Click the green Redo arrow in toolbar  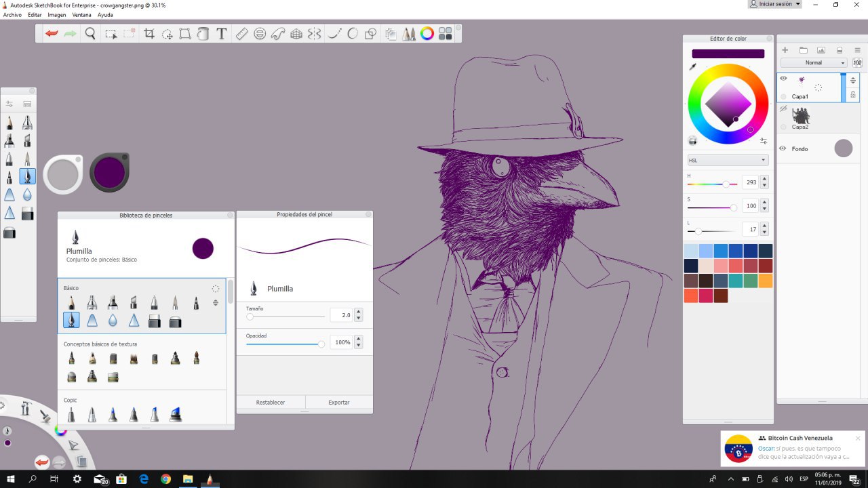70,33
